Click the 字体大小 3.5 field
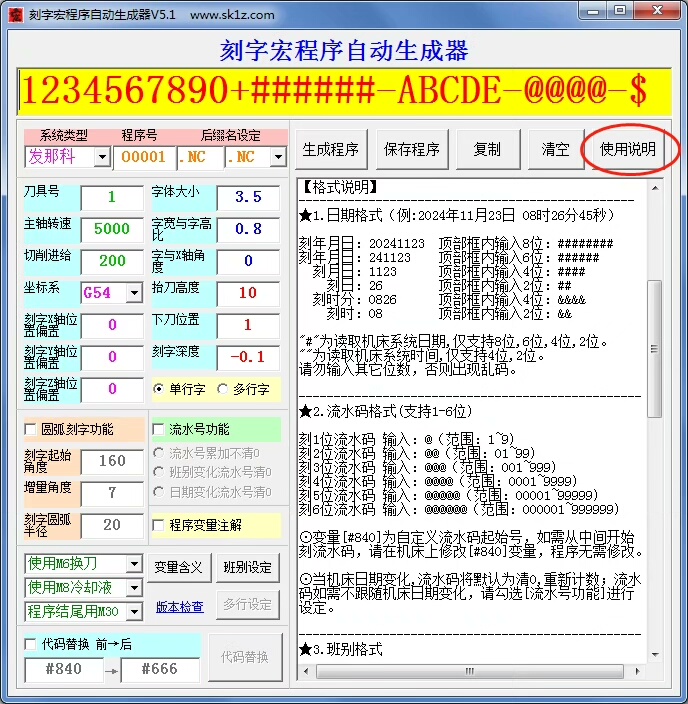The height and width of the screenshot is (704, 688). pyautogui.click(x=248, y=197)
